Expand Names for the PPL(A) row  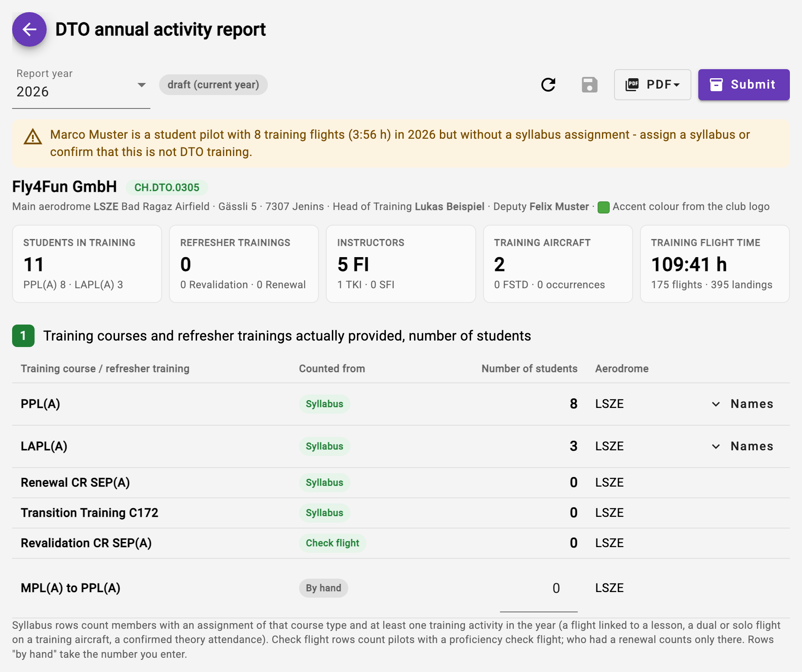click(x=742, y=404)
